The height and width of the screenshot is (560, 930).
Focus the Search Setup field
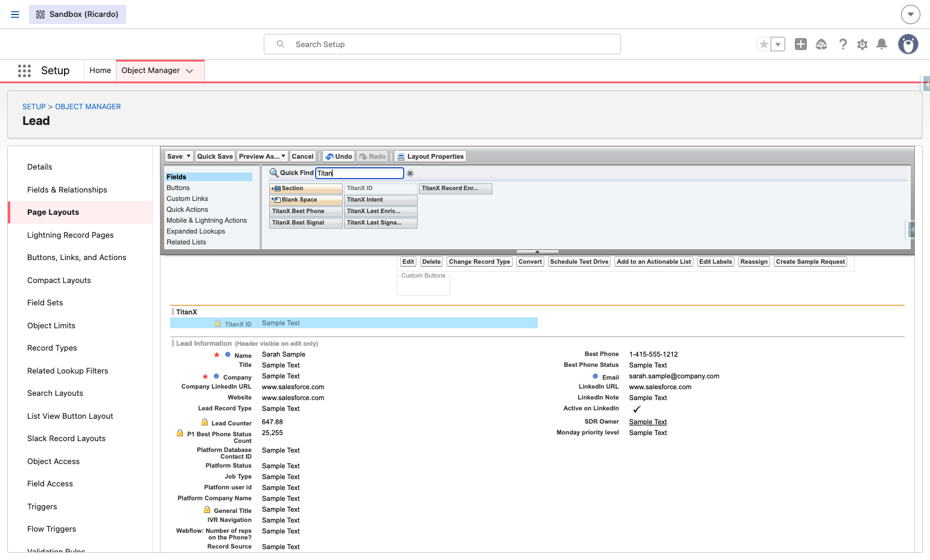(x=442, y=44)
